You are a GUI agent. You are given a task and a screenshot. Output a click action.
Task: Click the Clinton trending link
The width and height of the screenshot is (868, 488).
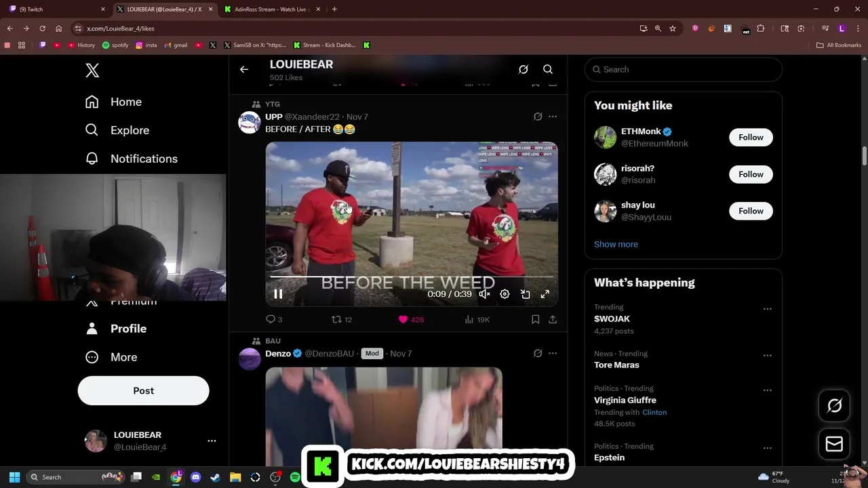tap(654, 412)
